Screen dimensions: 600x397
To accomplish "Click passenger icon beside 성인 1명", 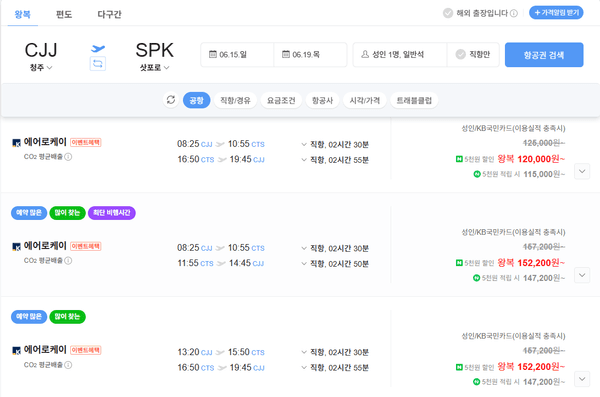I will pos(365,54).
